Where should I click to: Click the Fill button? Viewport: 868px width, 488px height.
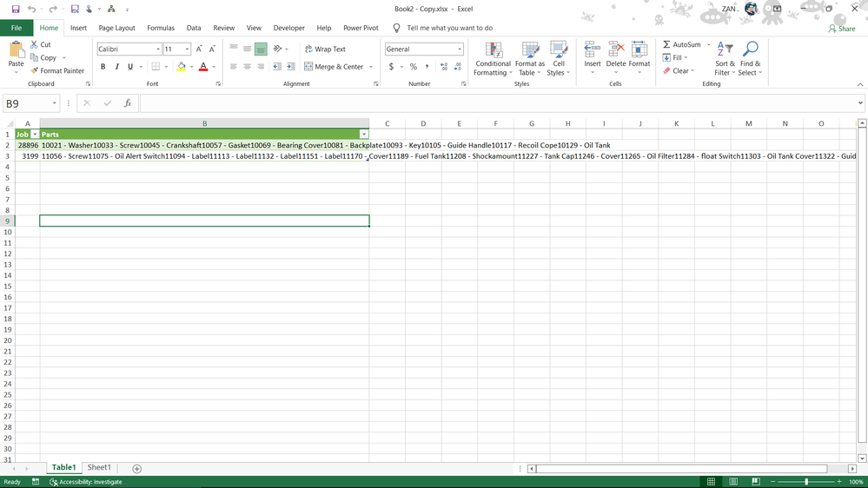coord(674,57)
